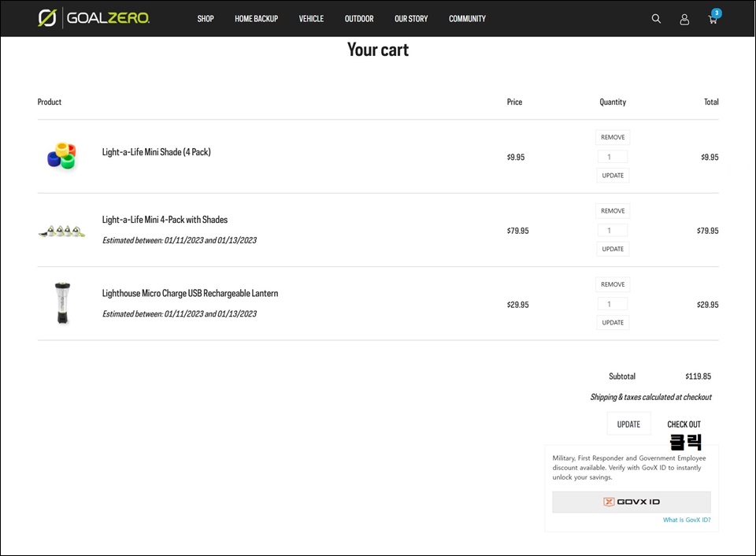The image size is (756, 556).
Task: Click CHECK OUT
Action: pyautogui.click(x=684, y=424)
